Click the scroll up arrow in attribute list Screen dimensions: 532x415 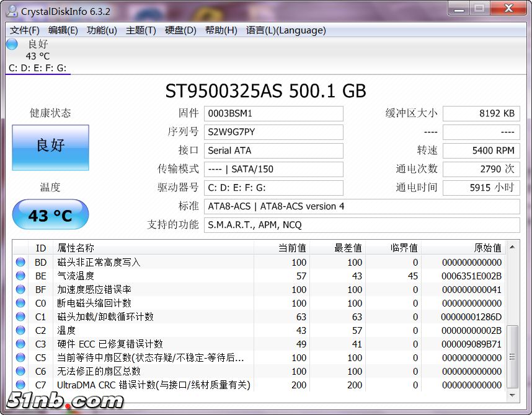coord(513,248)
